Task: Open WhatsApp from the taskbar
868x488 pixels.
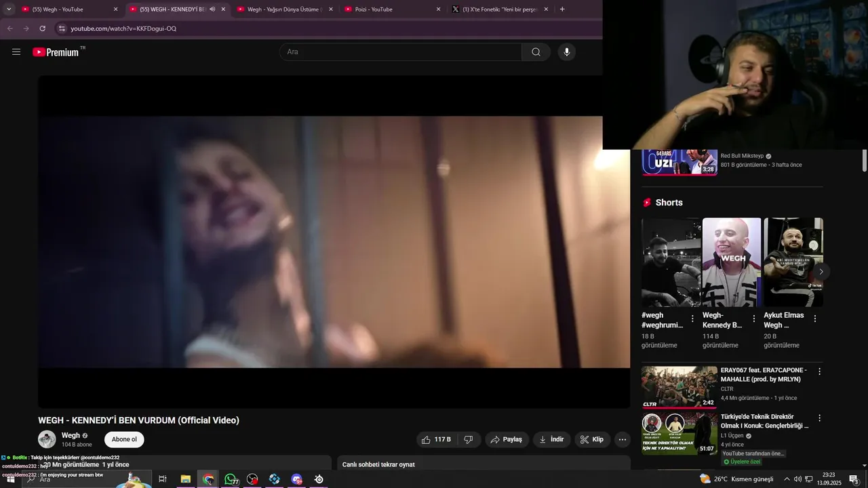Action: pyautogui.click(x=231, y=479)
